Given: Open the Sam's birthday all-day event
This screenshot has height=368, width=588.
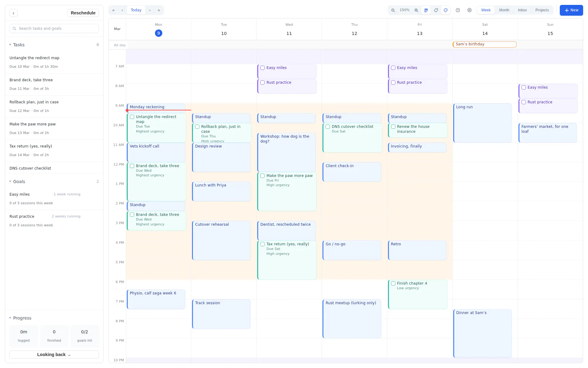Looking at the screenshot, I should (484, 44).
